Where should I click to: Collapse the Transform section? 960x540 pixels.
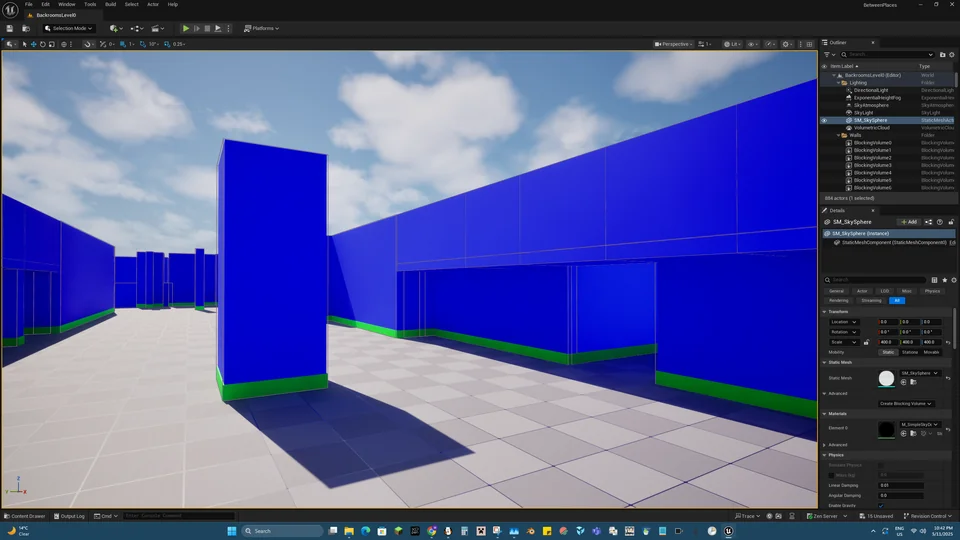point(824,312)
